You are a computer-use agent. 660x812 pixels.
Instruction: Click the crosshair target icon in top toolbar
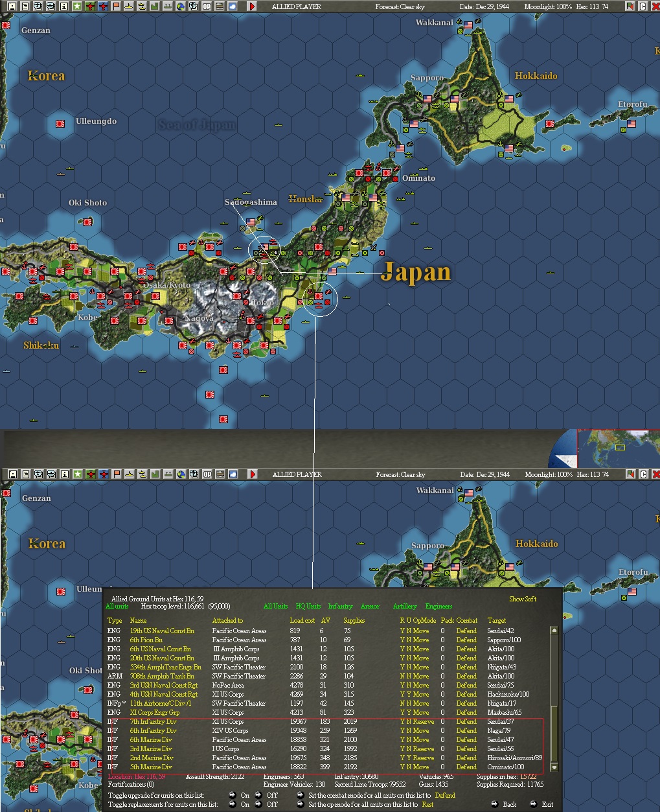click(x=192, y=6)
